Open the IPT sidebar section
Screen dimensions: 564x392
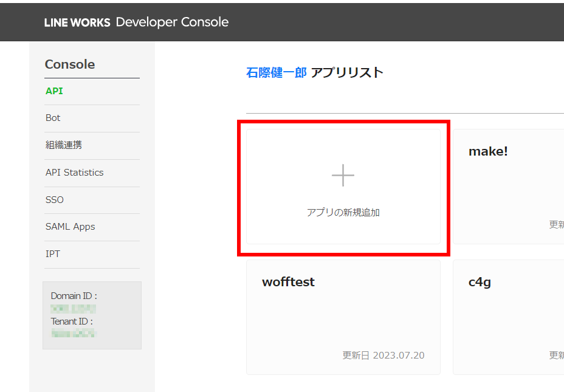click(52, 253)
